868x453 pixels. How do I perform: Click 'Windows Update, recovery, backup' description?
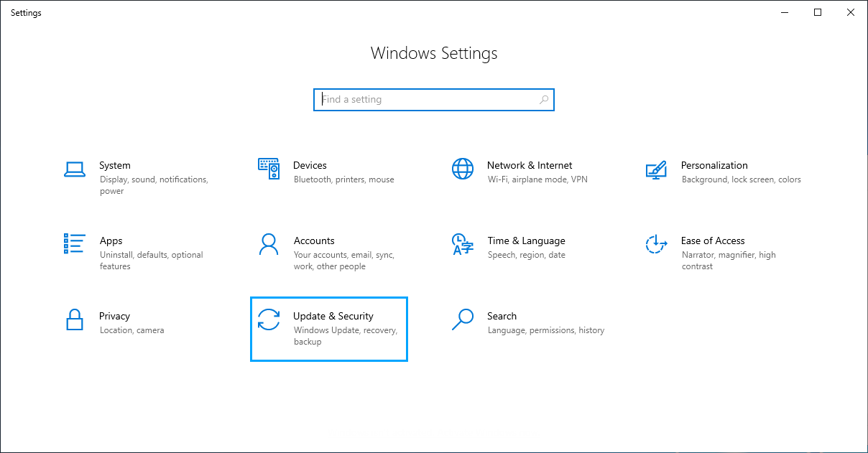(x=346, y=336)
